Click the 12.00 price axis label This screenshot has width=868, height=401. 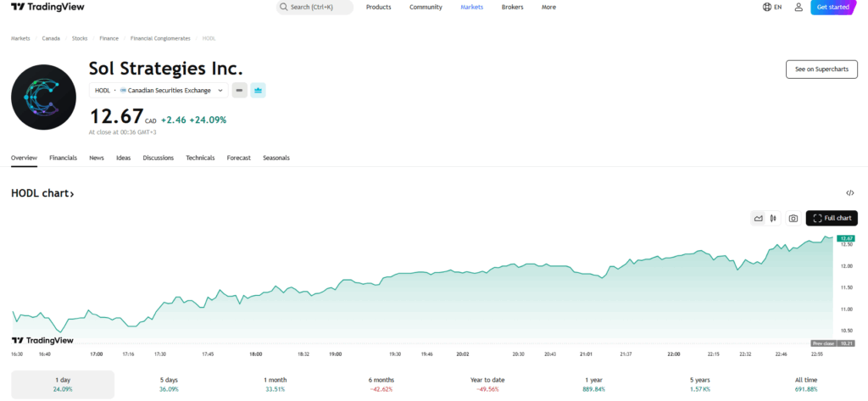pyautogui.click(x=846, y=266)
